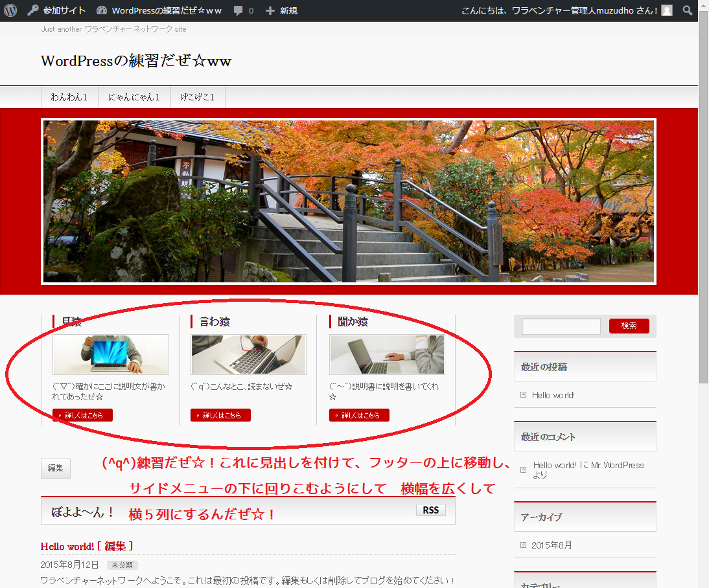Focus the sidebar search input field
This screenshot has width=709, height=588.
click(561, 326)
